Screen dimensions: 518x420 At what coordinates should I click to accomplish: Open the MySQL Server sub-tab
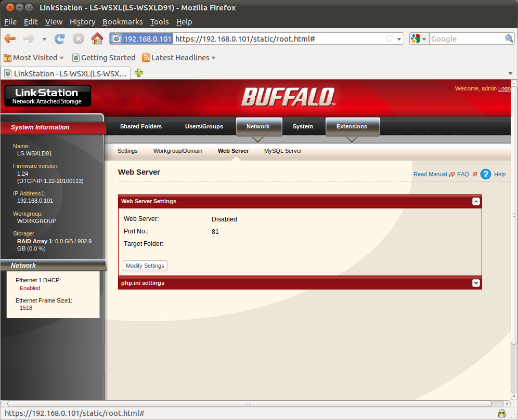[283, 151]
